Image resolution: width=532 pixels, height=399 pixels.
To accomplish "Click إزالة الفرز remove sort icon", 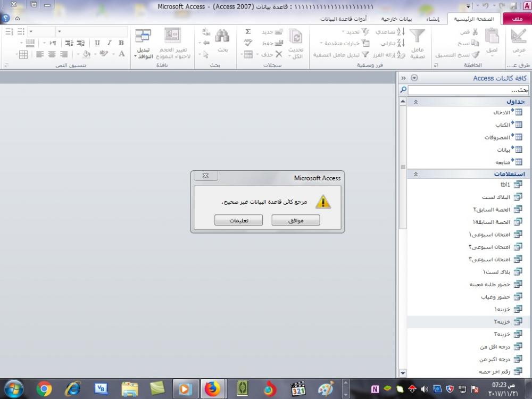I will (x=401, y=55).
